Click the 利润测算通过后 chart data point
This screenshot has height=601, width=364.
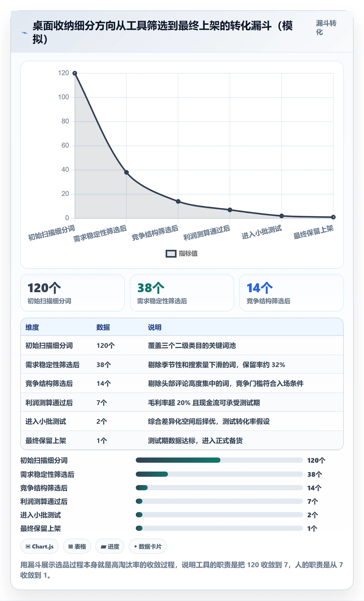(x=230, y=210)
